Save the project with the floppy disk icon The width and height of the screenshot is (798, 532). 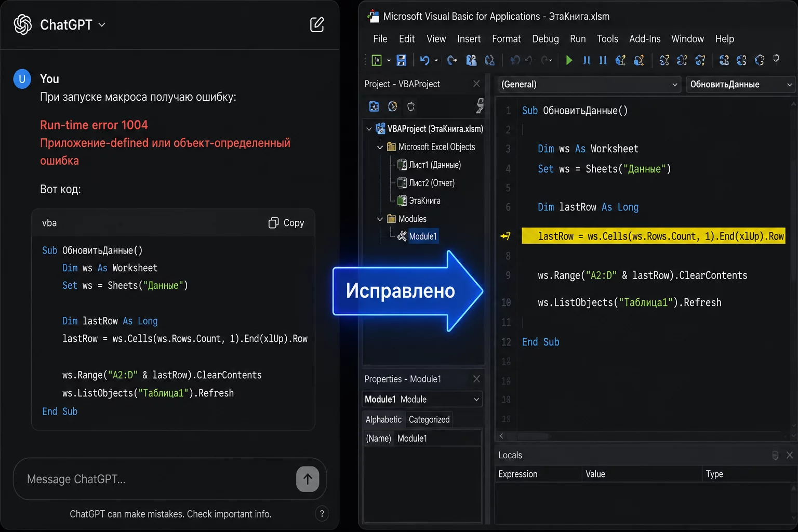pos(401,60)
